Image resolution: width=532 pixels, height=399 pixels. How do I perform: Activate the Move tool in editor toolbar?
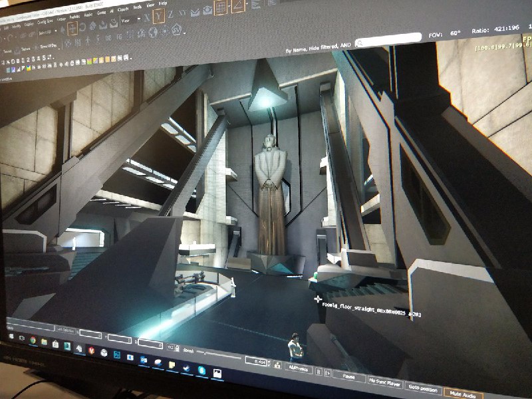click(x=72, y=29)
